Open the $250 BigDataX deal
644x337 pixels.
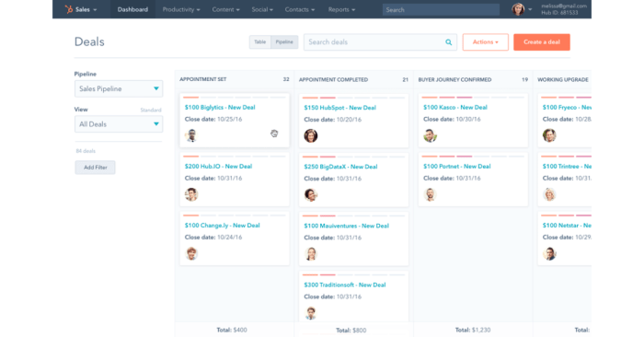pyautogui.click(x=340, y=167)
